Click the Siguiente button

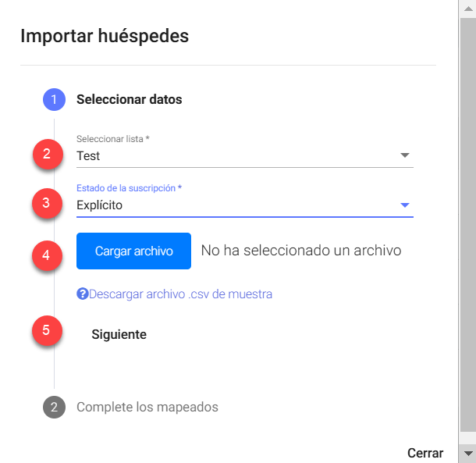pos(119,334)
